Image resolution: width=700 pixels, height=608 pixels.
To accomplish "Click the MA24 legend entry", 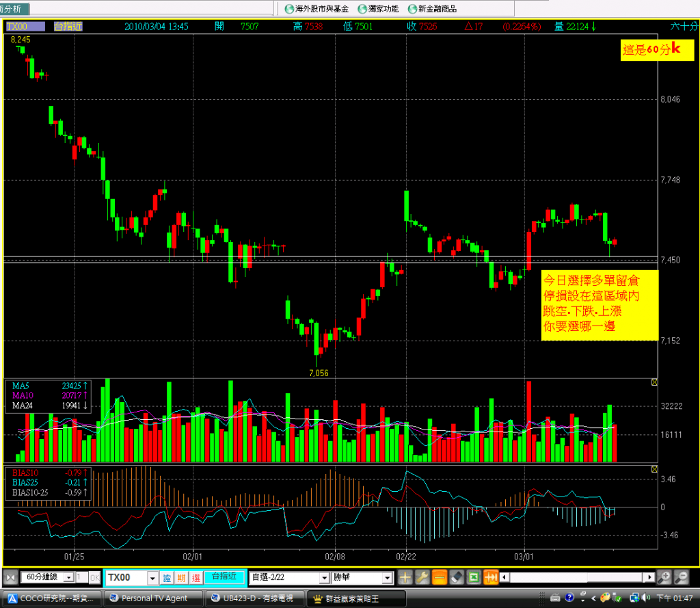I will tap(23, 406).
